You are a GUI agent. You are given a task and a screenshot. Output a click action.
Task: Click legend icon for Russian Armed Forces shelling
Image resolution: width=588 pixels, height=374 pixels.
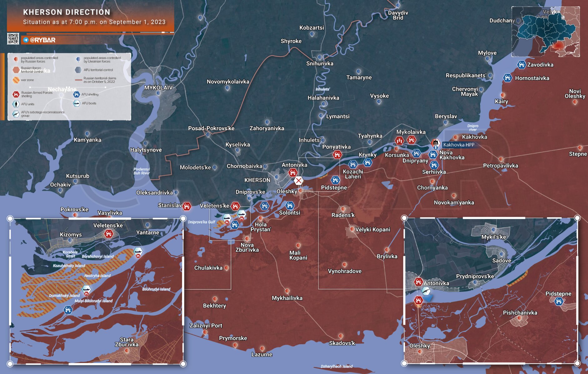click(x=16, y=94)
